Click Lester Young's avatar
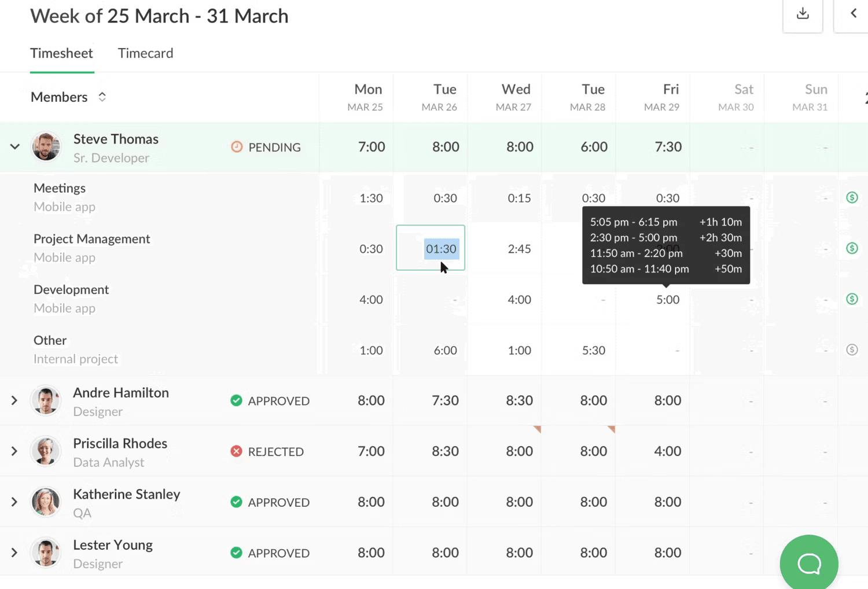The height and width of the screenshot is (589, 868). [x=46, y=553]
